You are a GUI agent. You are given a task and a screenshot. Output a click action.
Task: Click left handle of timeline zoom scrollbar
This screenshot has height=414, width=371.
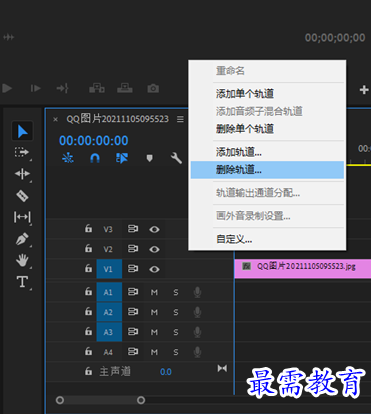click(x=60, y=400)
